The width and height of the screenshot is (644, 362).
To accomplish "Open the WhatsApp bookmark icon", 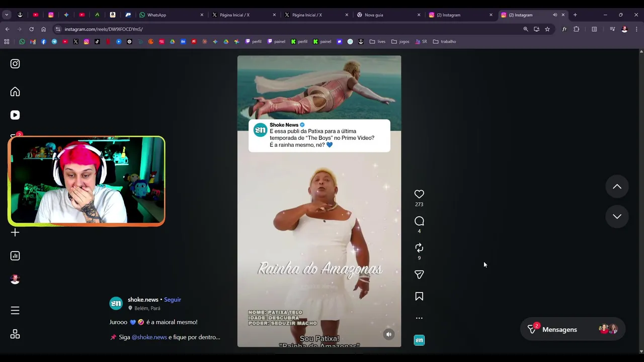I will click(22, 42).
